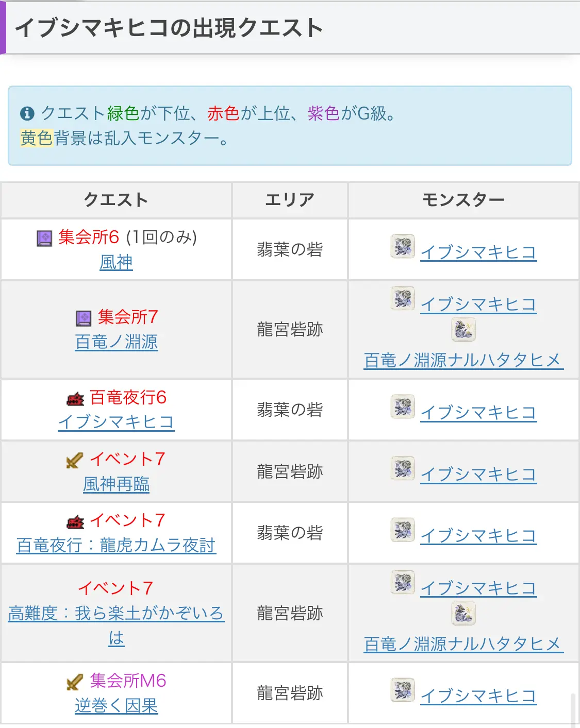The width and height of the screenshot is (580, 728).
Task: Click the sword icon beside 集会所M6
Action: click(75, 682)
